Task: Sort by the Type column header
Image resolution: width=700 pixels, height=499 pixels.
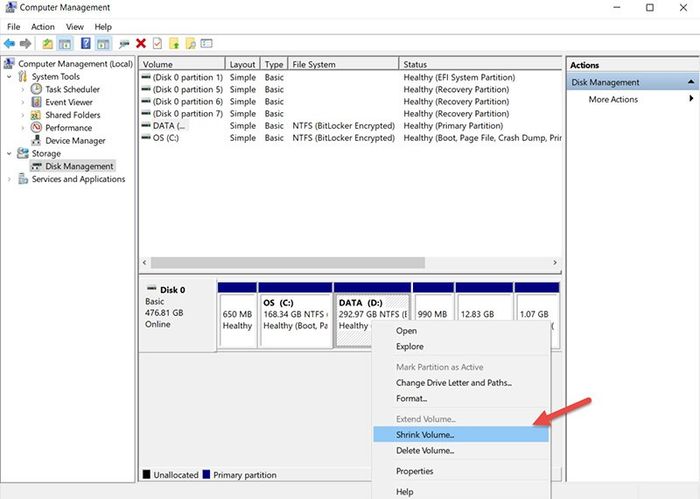Action: click(274, 64)
